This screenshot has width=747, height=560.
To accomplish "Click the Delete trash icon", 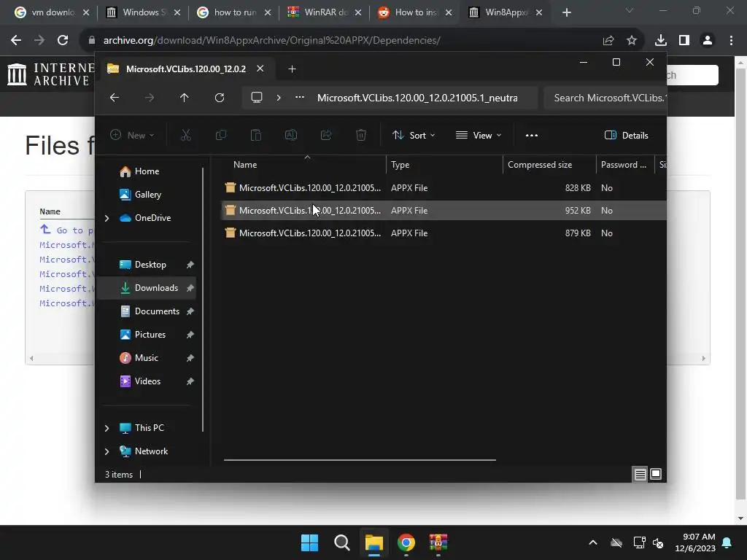I will [x=361, y=135].
